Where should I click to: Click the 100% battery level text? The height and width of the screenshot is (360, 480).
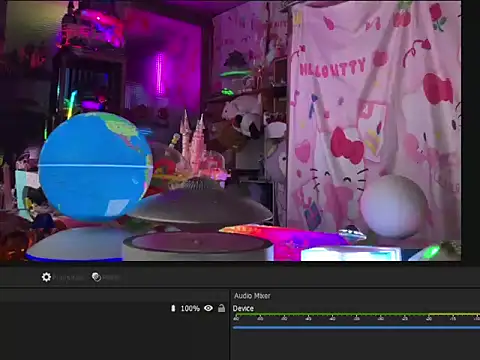click(x=190, y=309)
